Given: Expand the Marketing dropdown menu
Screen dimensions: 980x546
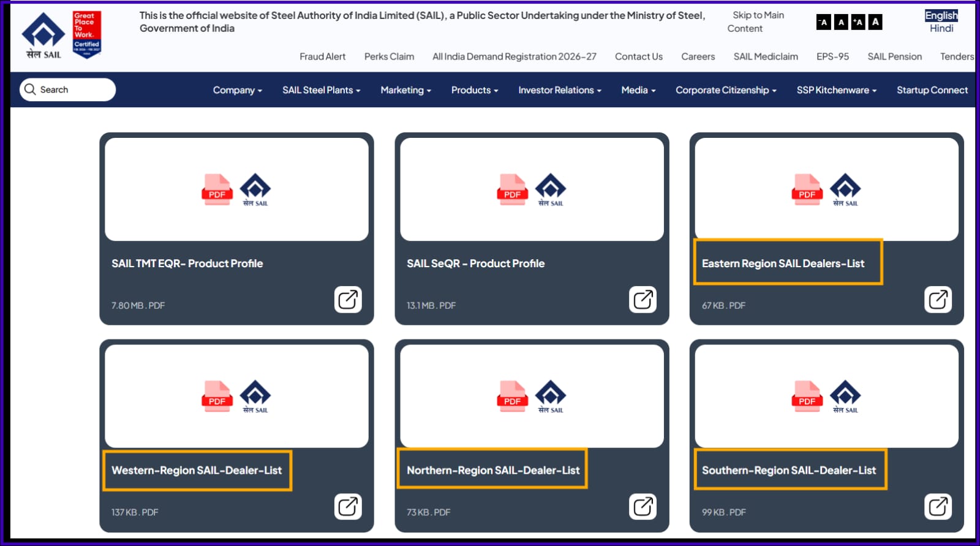Looking at the screenshot, I should tap(406, 90).
